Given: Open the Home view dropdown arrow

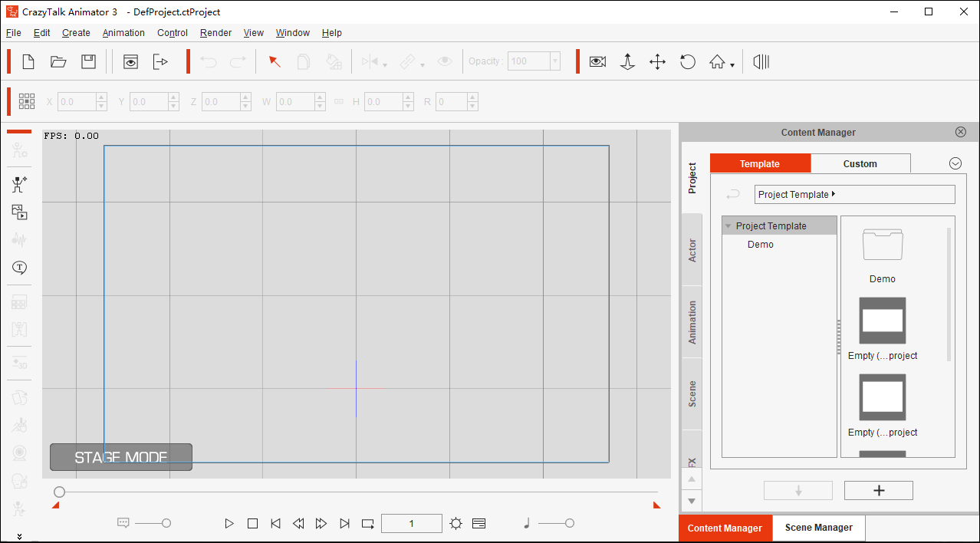Looking at the screenshot, I should 732,65.
